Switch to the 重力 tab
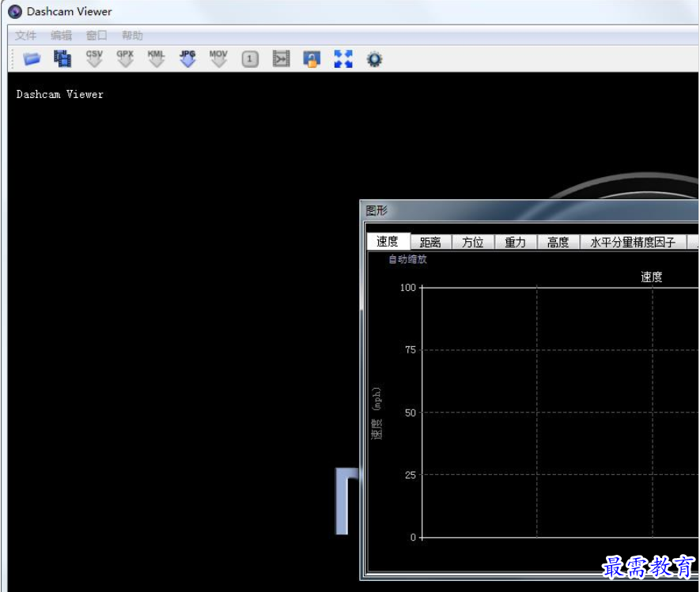 click(515, 242)
